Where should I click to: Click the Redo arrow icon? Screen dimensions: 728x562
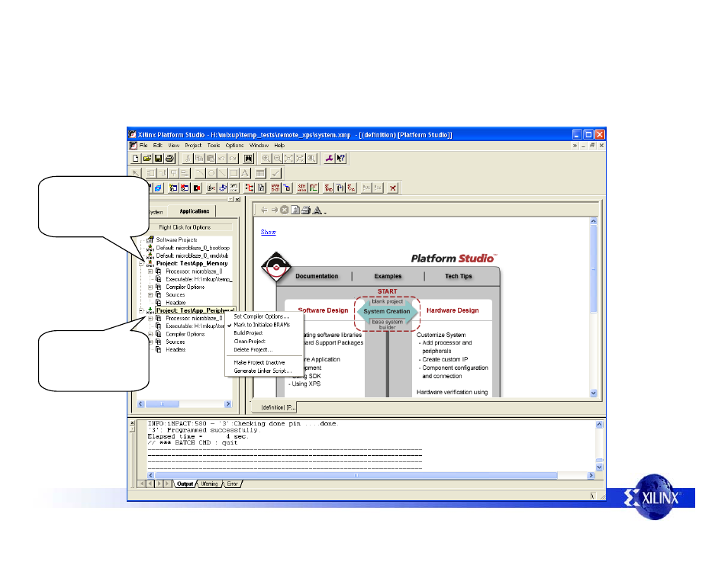233,159
